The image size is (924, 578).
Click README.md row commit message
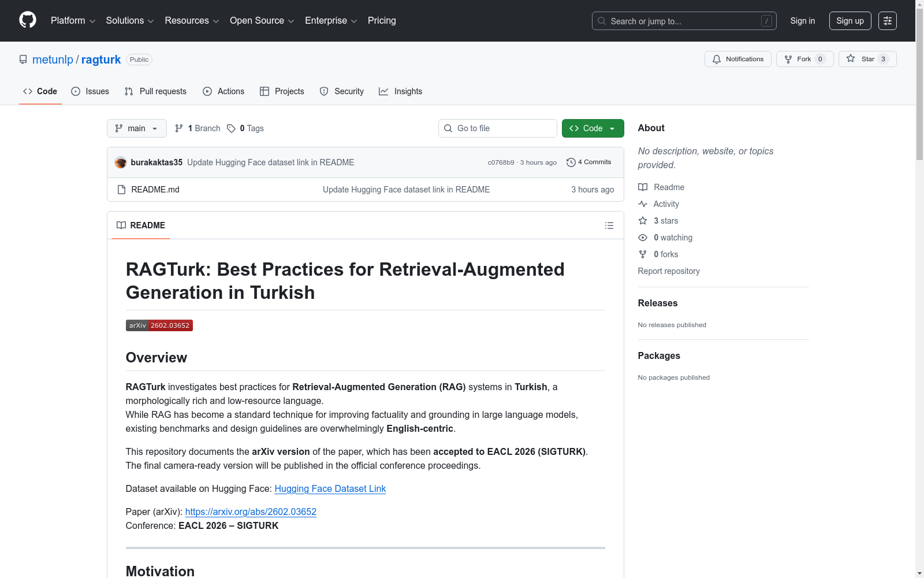point(407,190)
